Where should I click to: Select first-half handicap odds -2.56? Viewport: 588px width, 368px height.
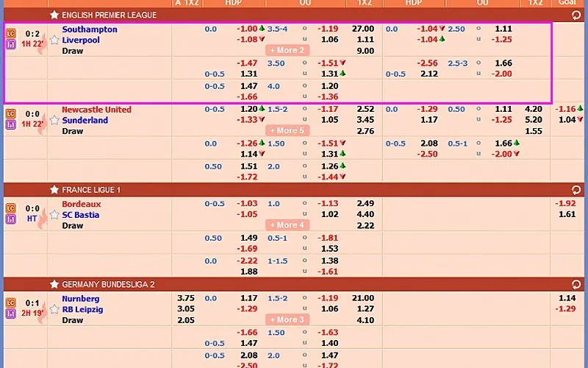(428, 63)
